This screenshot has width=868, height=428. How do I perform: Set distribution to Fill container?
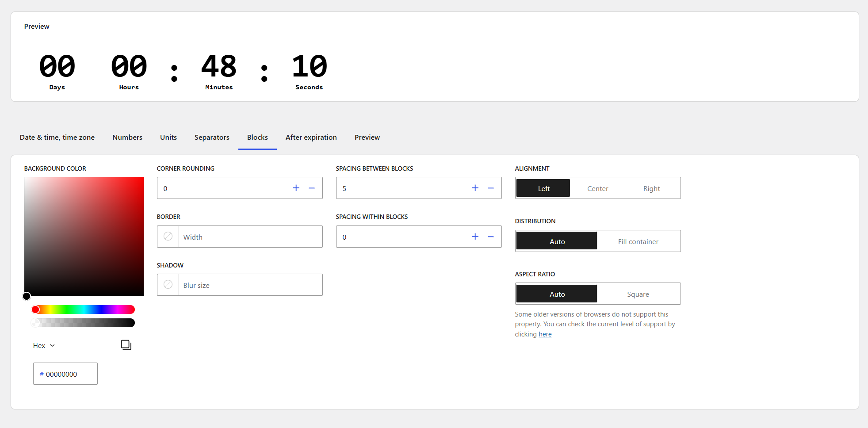click(638, 241)
